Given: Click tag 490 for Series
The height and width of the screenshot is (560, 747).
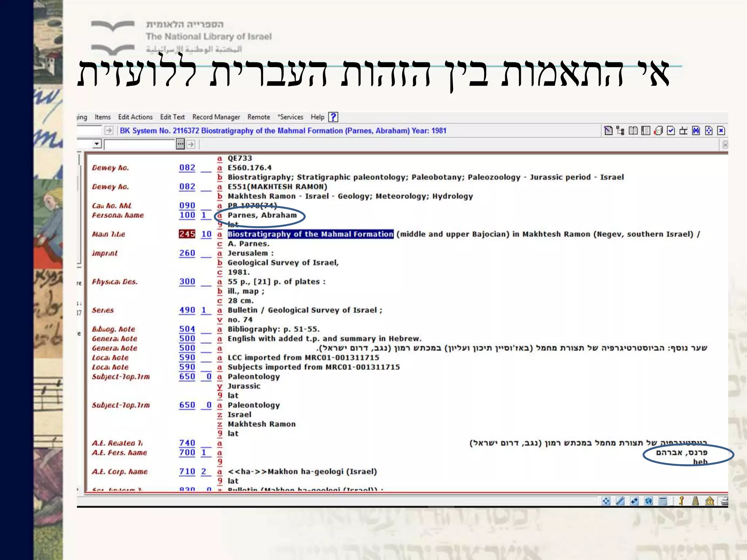Looking at the screenshot, I should pyautogui.click(x=187, y=310).
